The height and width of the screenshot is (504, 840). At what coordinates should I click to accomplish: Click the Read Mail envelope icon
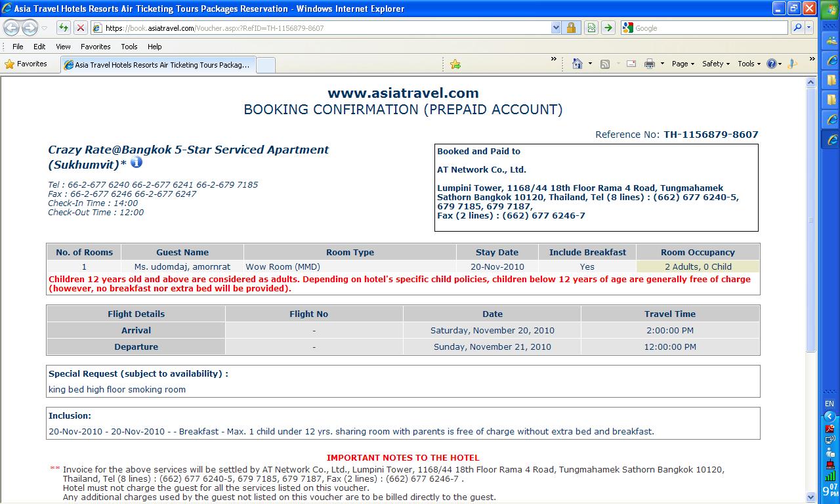point(631,64)
